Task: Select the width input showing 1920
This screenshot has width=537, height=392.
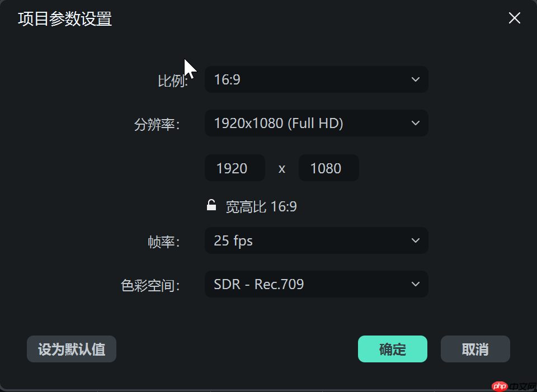Action: [x=234, y=168]
